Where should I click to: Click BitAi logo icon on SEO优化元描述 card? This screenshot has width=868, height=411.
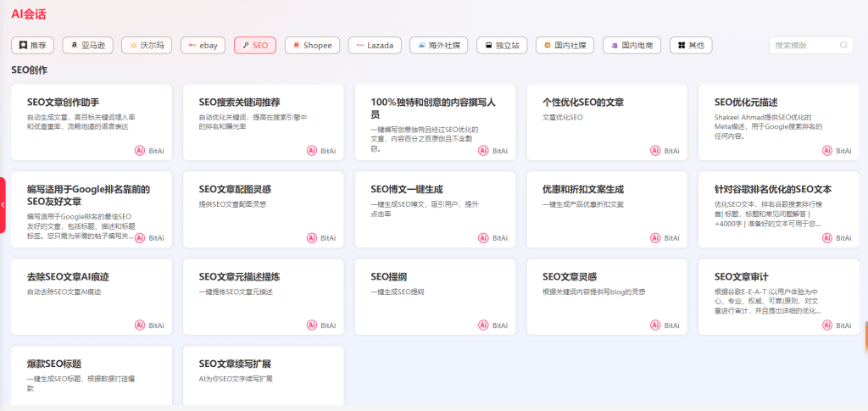coord(827,151)
